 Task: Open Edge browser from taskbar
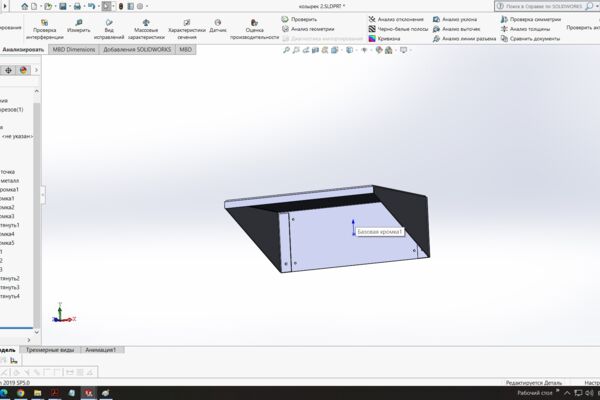pyautogui.click(x=4, y=393)
